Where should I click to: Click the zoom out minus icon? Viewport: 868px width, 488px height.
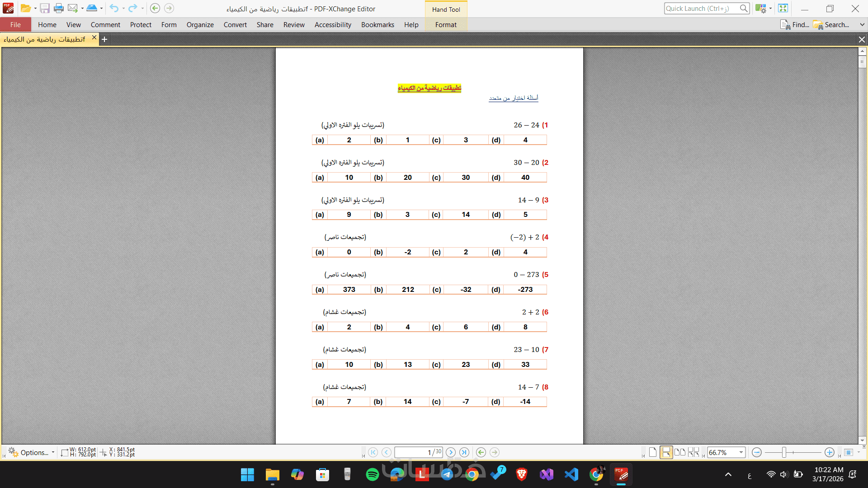click(757, 452)
